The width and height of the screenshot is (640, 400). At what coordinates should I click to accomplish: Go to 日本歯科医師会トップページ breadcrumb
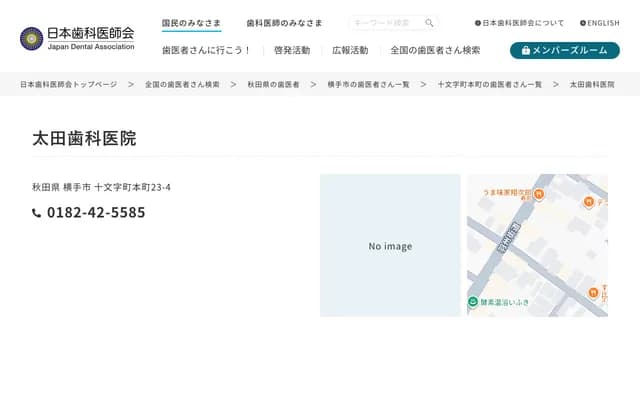[x=68, y=85]
